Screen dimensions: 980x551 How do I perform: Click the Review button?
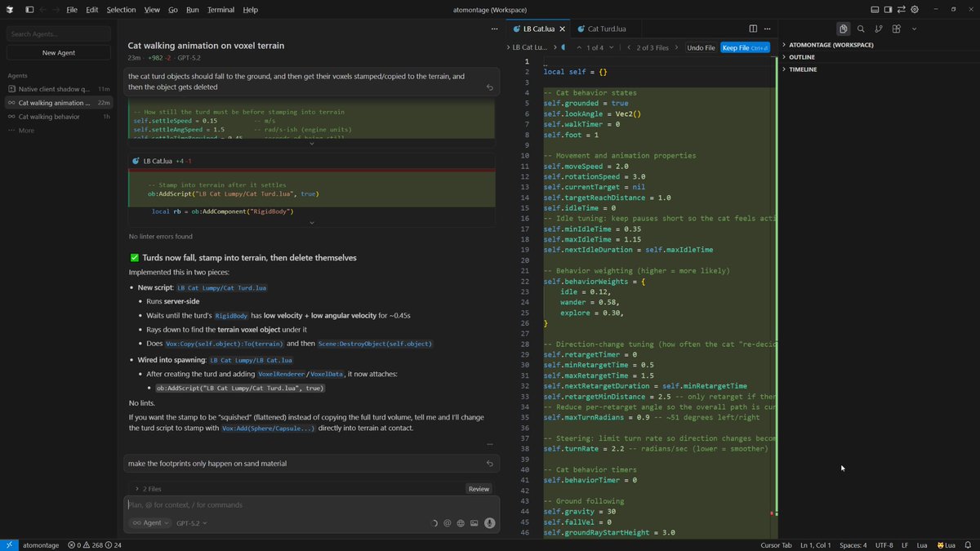[479, 489]
